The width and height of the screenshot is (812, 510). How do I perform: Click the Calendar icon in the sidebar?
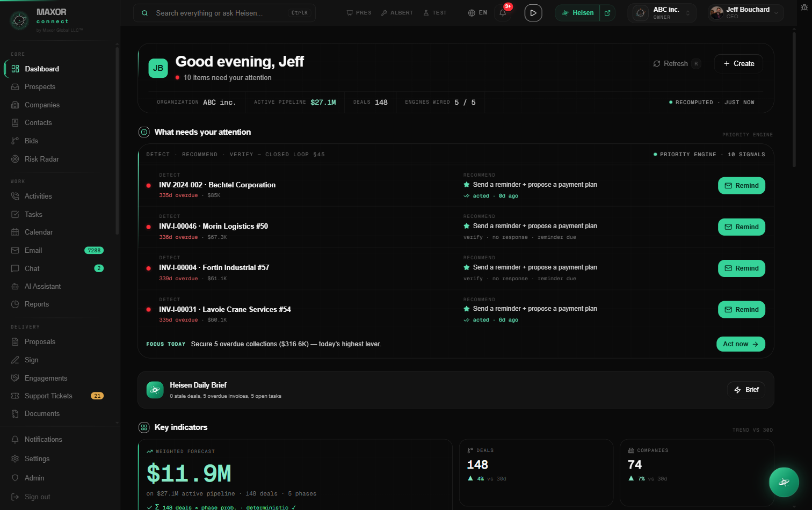click(15, 232)
